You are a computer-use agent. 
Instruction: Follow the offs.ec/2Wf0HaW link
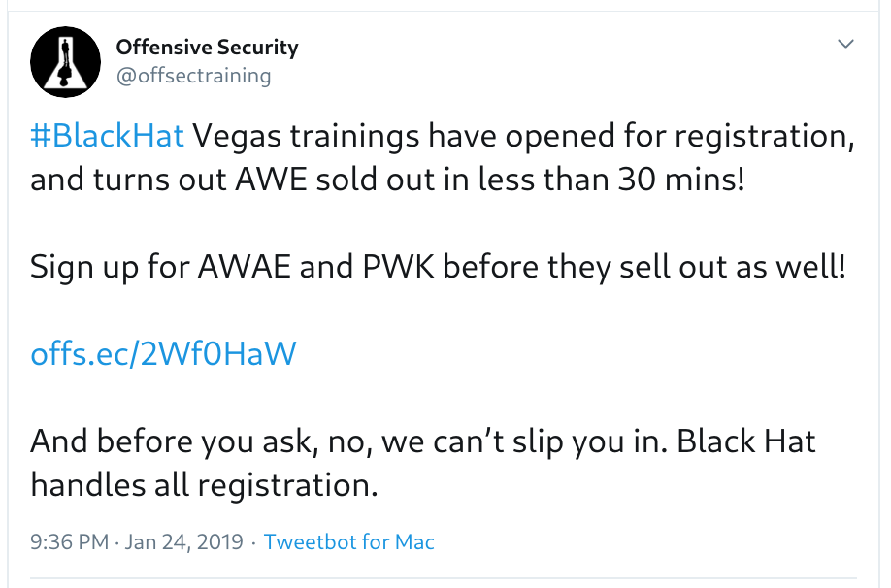pos(163,354)
